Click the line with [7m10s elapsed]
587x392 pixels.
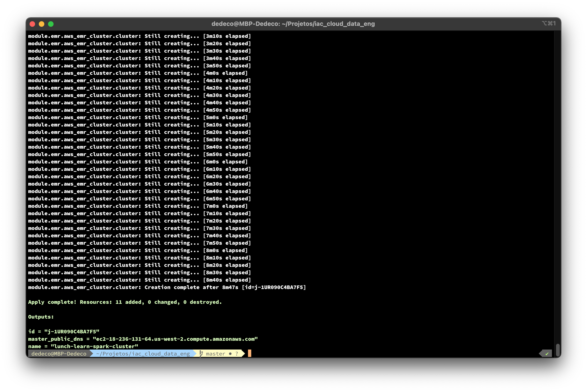pyautogui.click(x=139, y=213)
